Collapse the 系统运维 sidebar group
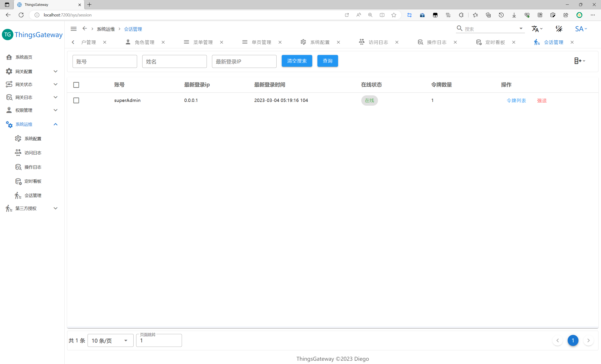The width and height of the screenshot is (601, 364). tap(55, 124)
